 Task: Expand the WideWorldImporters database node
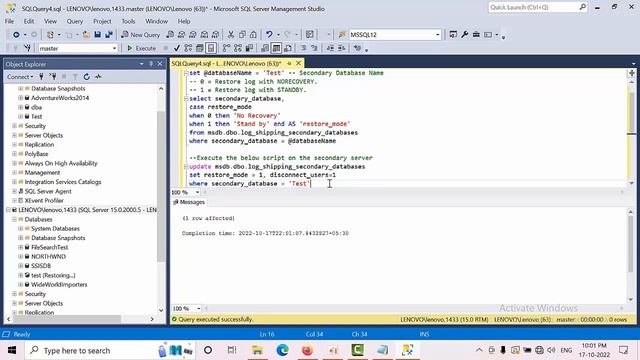(20, 284)
